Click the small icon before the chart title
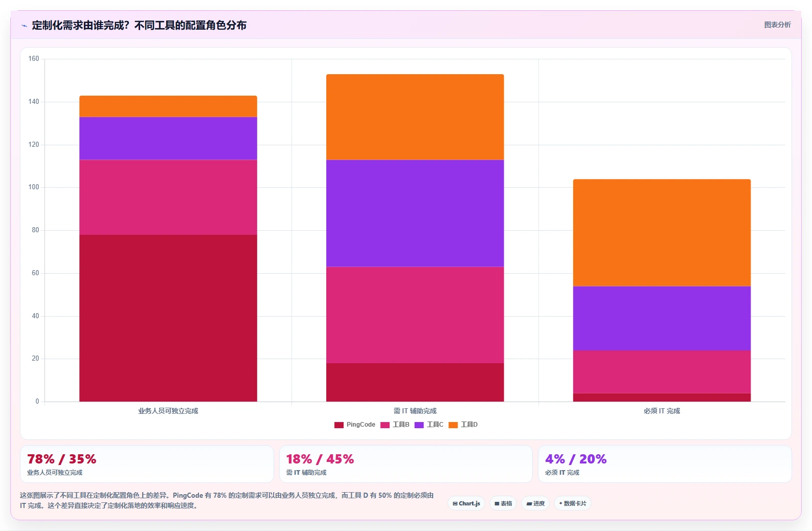This screenshot has width=812, height=531. click(x=24, y=26)
